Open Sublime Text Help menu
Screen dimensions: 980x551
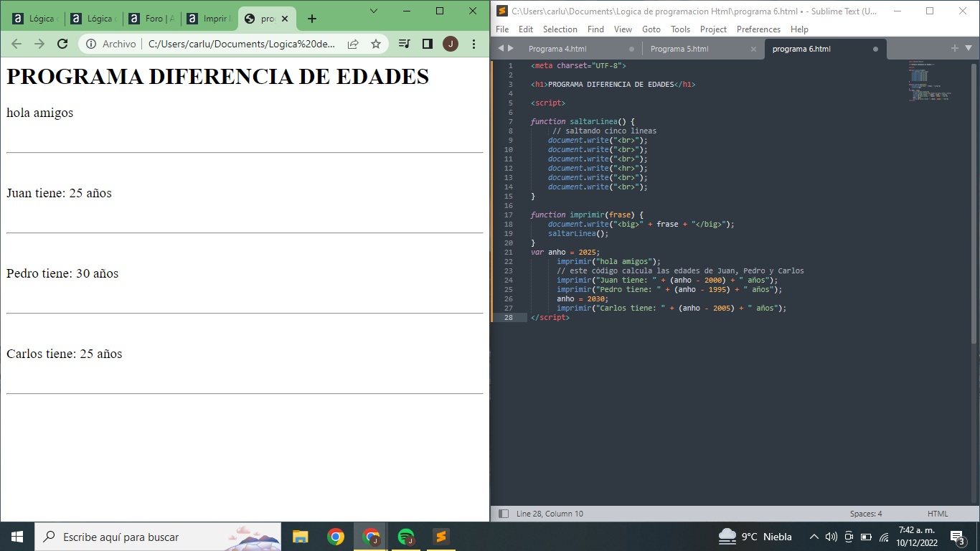(799, 29)
